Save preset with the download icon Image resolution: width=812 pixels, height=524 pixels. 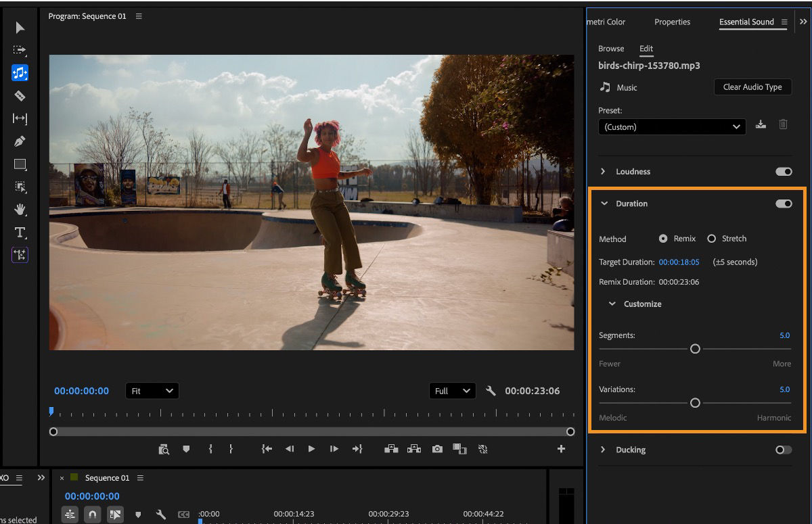[761, 124]
